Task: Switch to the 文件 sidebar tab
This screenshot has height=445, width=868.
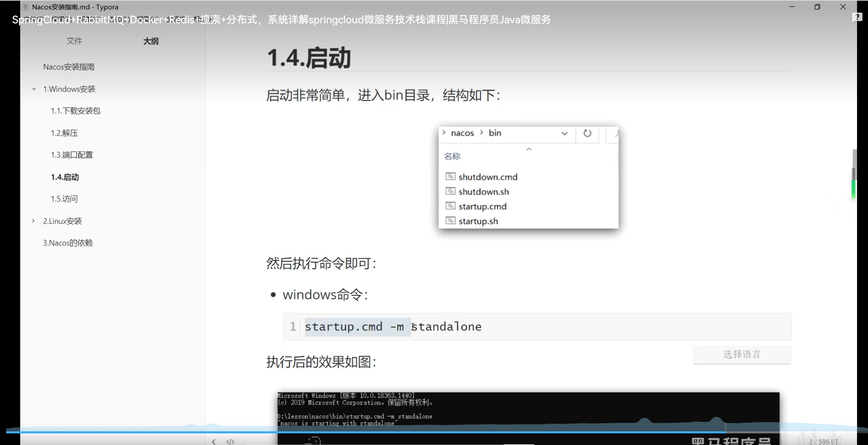Action: coord(74,41)
